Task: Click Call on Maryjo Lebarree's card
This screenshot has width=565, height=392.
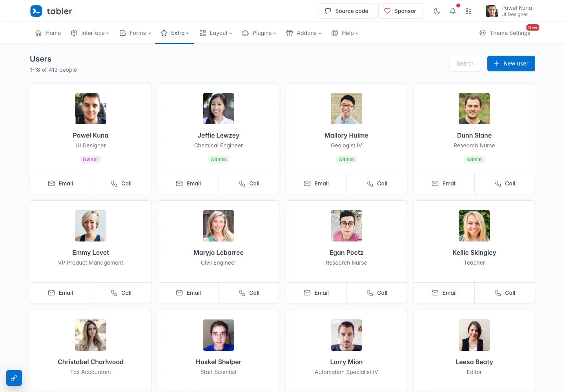Action: click(249, 293)
